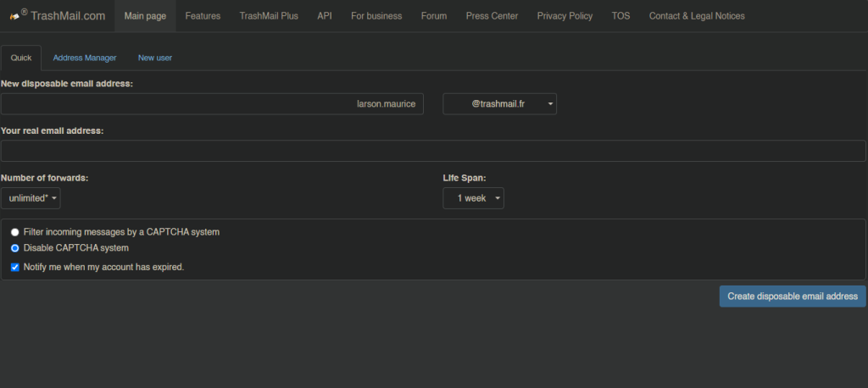The width and height of the screenshot is (868, 388).
Task: Click the disposable email name field
Action: coord(212,104)
